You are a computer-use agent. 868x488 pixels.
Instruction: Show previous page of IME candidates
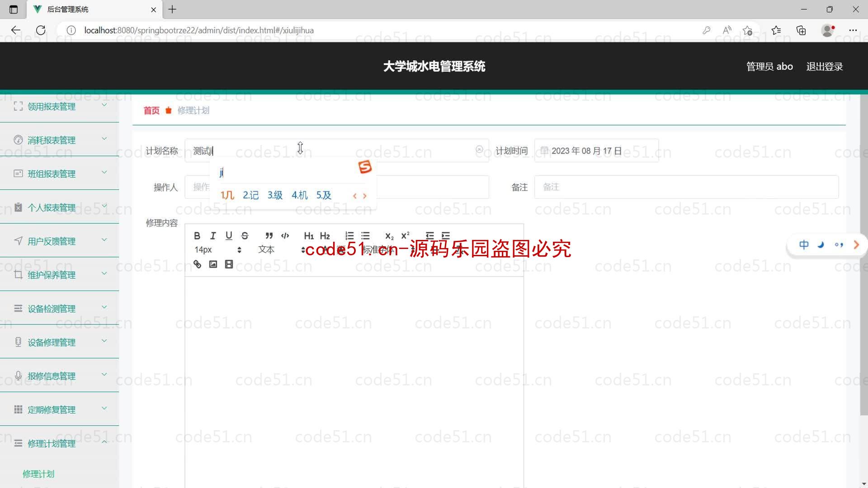tap(355, 196)
